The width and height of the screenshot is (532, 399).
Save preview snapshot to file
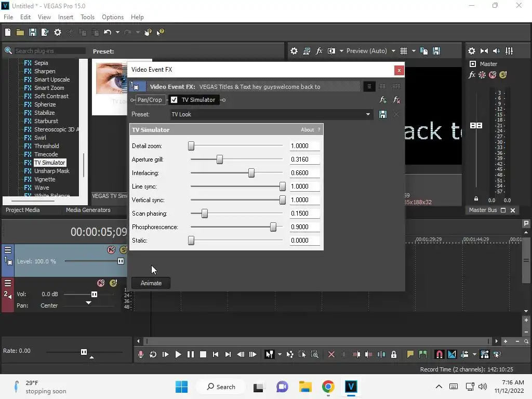click(436, 51)
